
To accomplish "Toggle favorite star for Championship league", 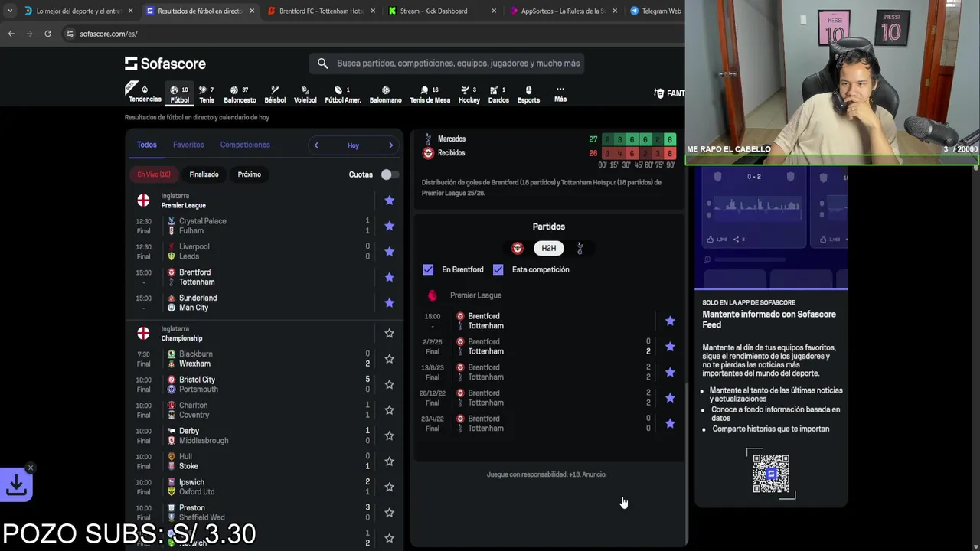I will coord(389,334).
